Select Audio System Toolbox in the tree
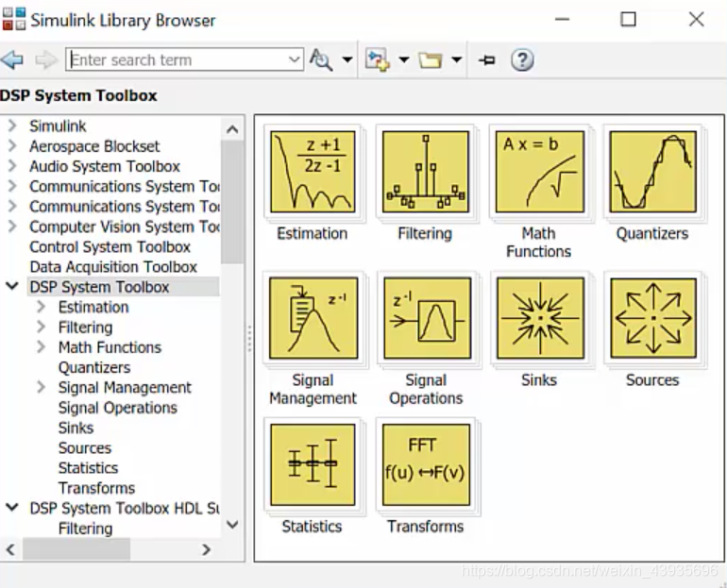The image size is (727, 588). pos(105,166)
